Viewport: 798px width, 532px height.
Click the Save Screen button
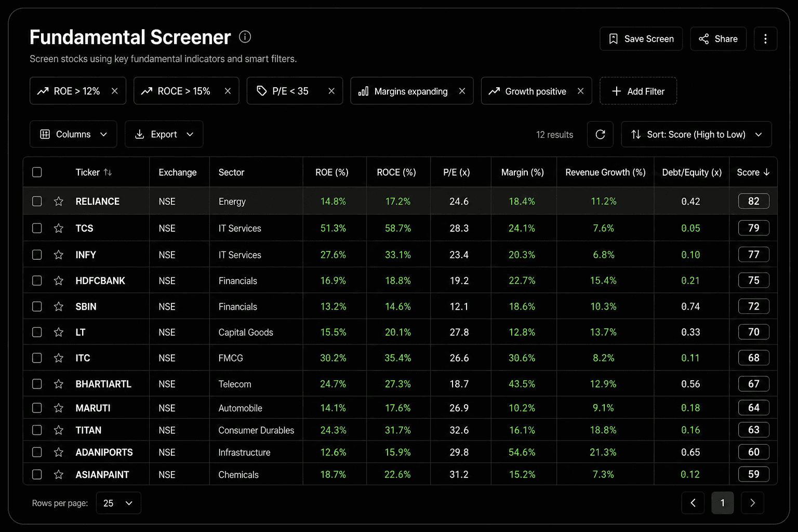click(x=641, y=39)
